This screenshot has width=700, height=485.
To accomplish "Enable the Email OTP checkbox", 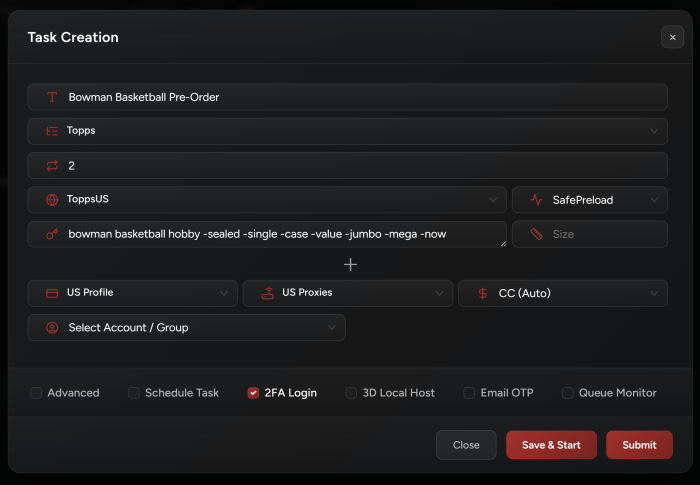I will pos(469,393).
